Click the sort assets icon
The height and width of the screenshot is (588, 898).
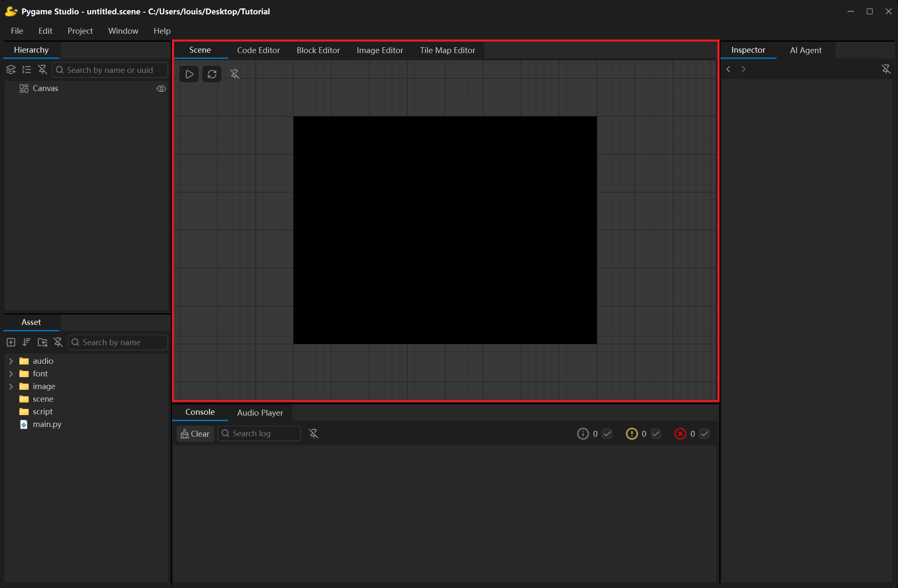[27, 342]
